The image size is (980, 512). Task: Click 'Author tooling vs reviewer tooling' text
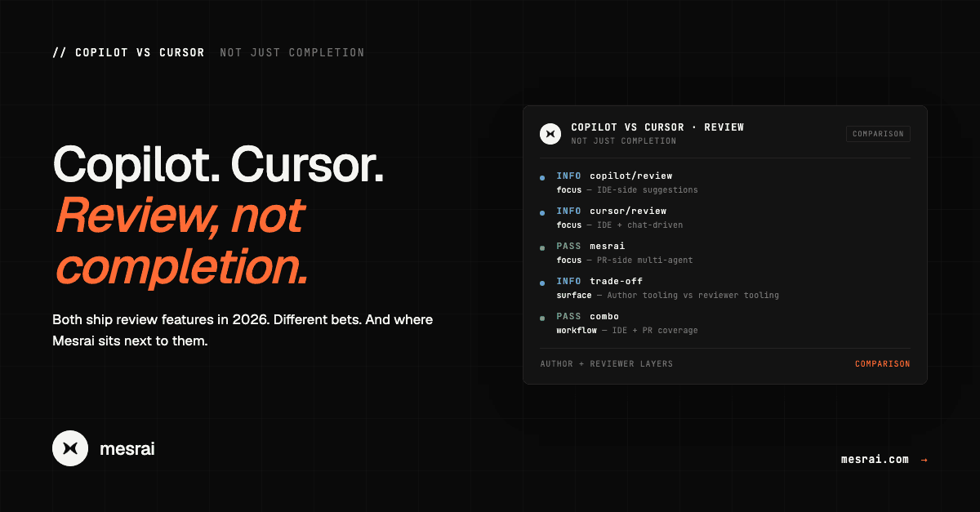point(693,296)
